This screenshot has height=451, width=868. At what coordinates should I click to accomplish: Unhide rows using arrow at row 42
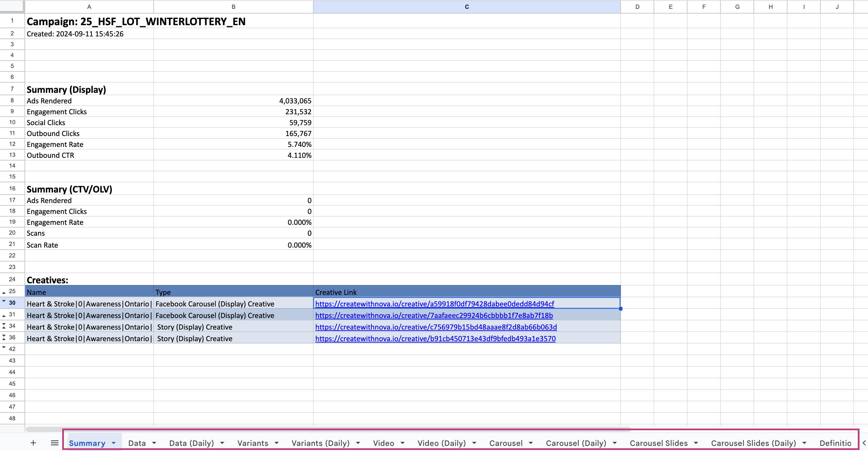4,347
